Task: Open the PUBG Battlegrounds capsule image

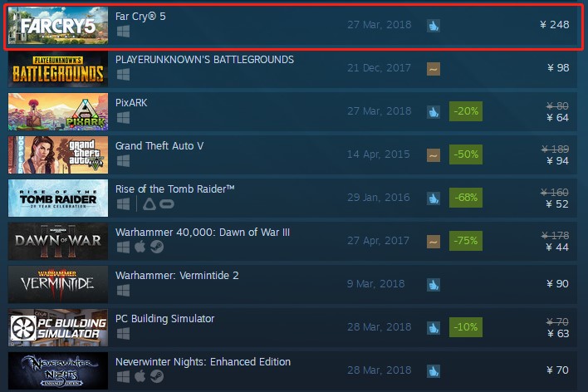Action: (58, 69)
